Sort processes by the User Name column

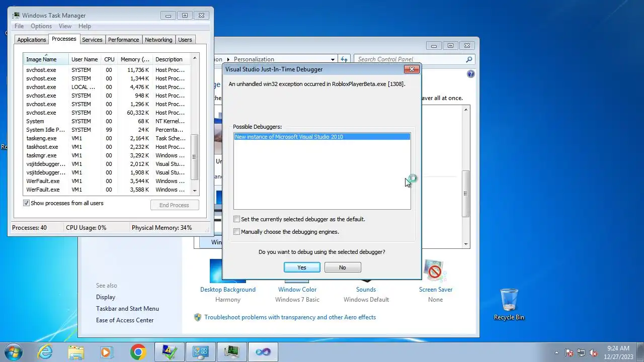point(85,59)
